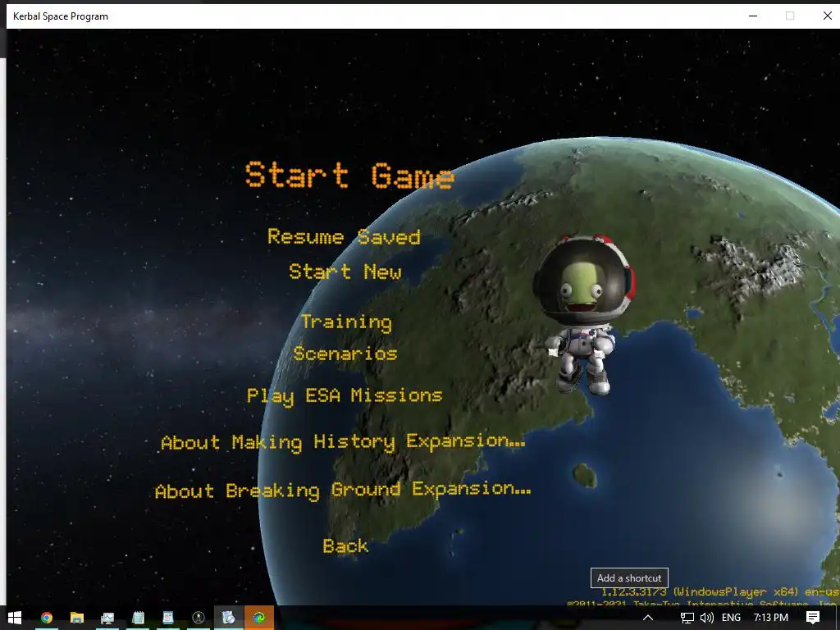The width and height of the screenshot is (840, 630).
Task: Show hidden system tray icons
Action: [648, 618]
